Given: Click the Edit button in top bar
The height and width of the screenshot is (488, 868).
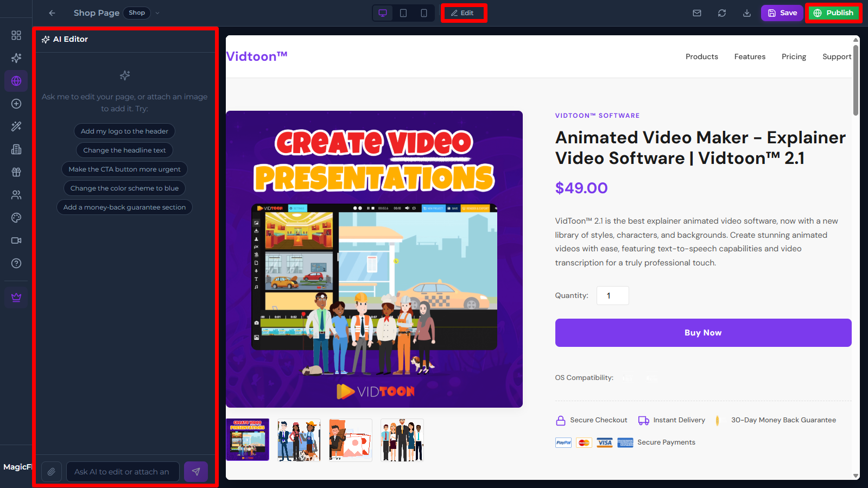Looking at the screenshot, I should tap(464, 13).
